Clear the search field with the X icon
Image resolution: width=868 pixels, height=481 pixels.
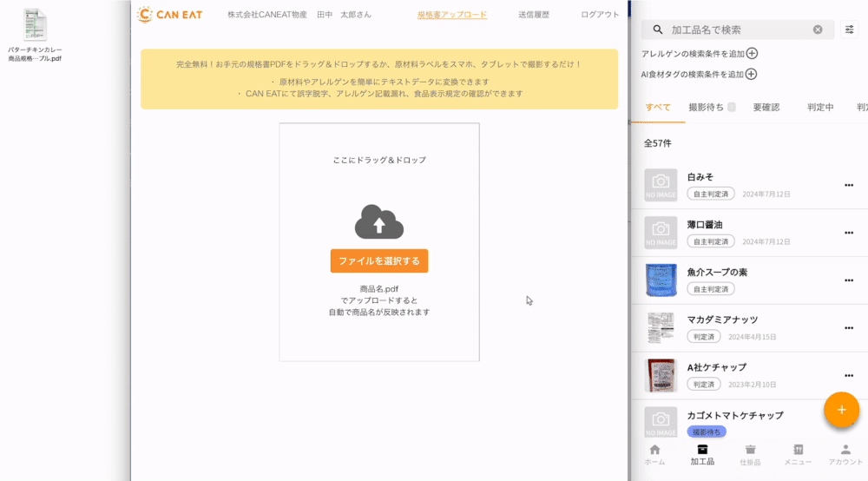[x=818, y=30]
